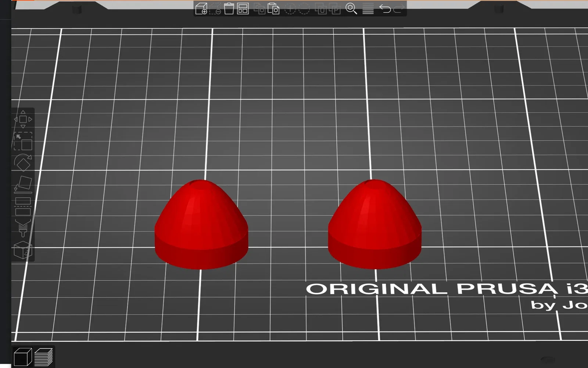
Task: Click the Split to parts icon
Action: click(334, 8)
